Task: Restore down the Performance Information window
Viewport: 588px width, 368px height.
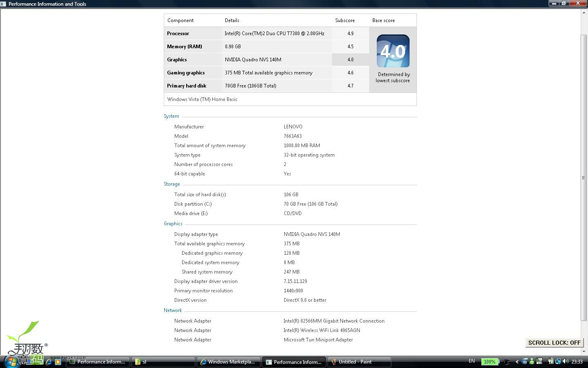Action: 564,3
